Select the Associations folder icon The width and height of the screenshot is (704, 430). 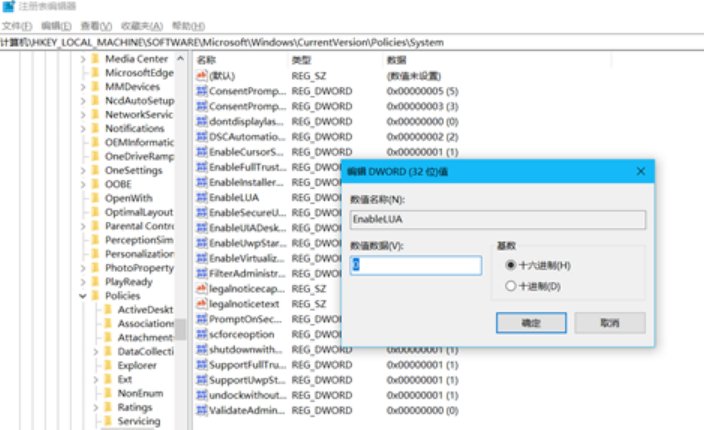[x=108, y=323]
